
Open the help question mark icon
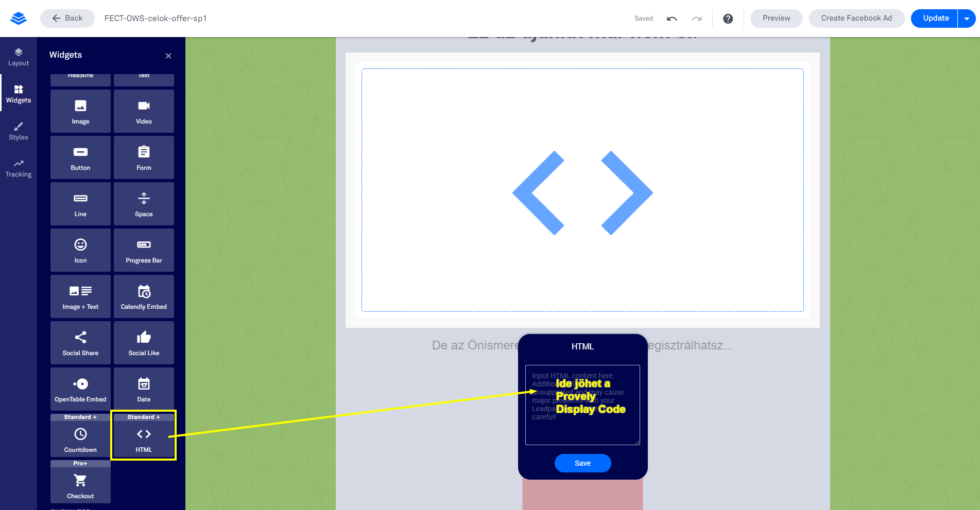click(x=728, y=19)
